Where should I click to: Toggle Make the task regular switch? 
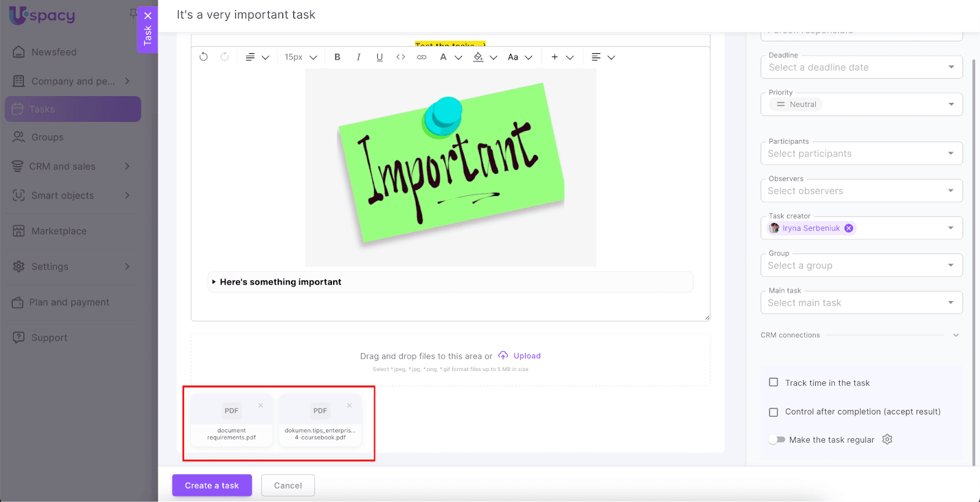pos(777,440)
